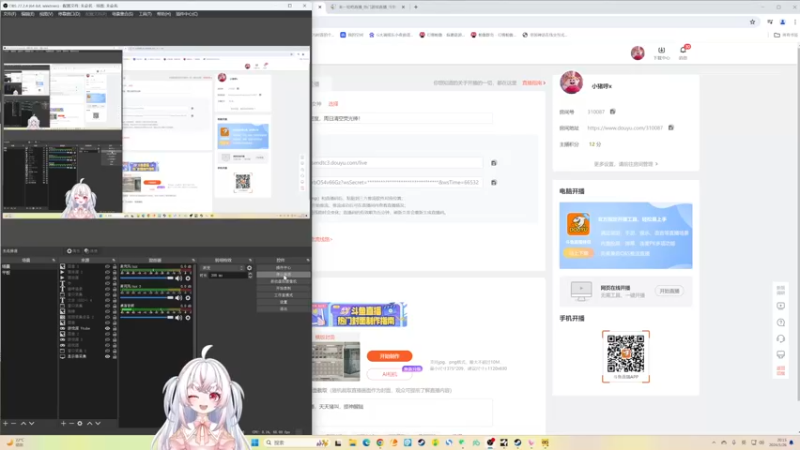
Task: Copy the RTMP address in Douyu page
Action: [x=494, y=163]
